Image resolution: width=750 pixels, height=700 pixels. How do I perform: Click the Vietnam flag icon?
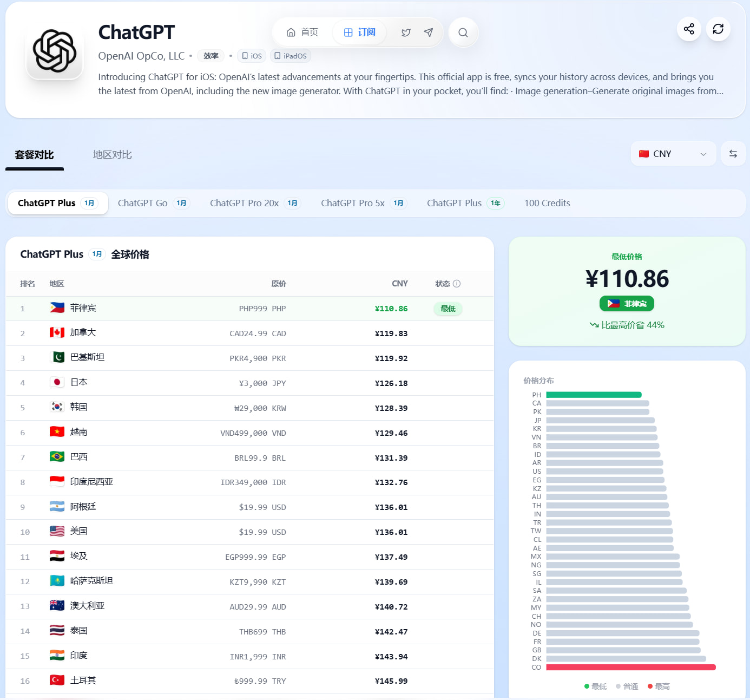[57, 432]
